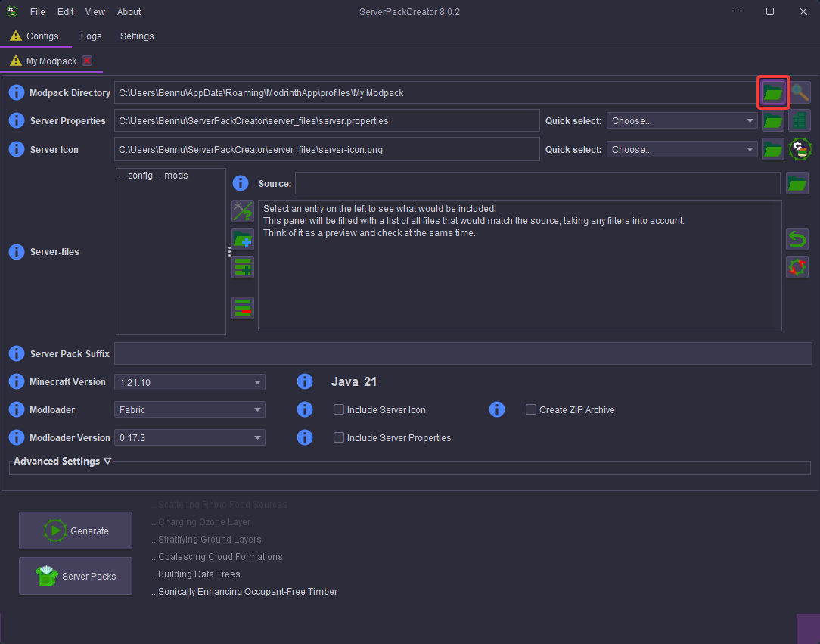This screenshot has width=820, height=644.
Task: Click the remove entry icon with red minus
Action: coord(243,307)
